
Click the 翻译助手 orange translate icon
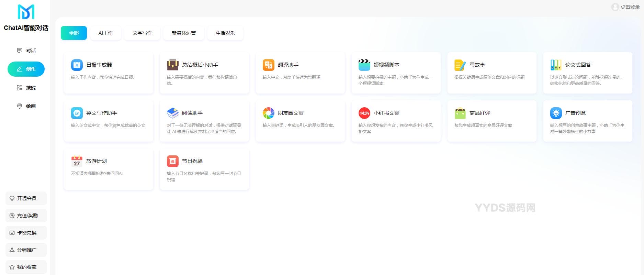tap(268, 65)
